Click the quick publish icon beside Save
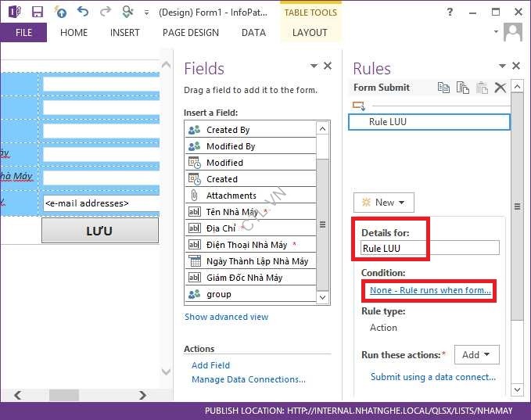The image size is (531, 420). click(x=60, y=12)
